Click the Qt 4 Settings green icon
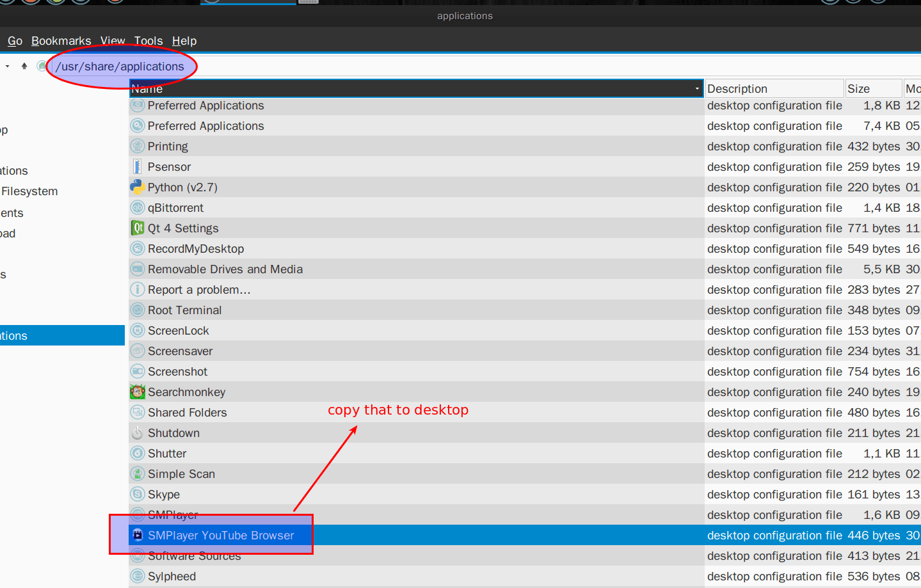The image size is (921, 588). 137,228
